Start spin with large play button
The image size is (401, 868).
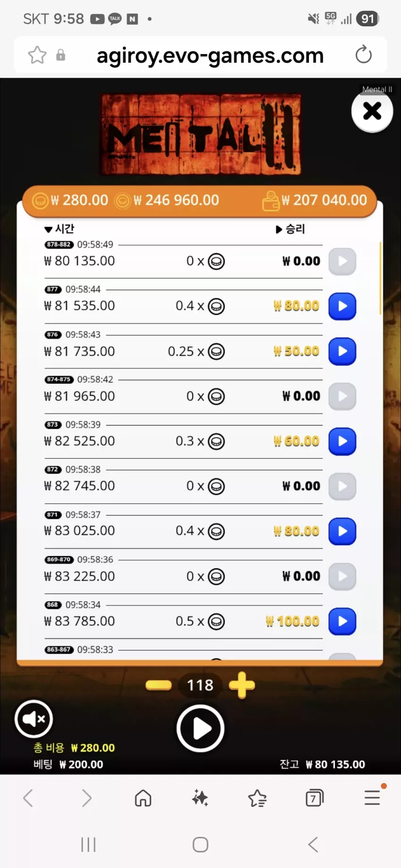pyautogui.click(x=200, y=729)
